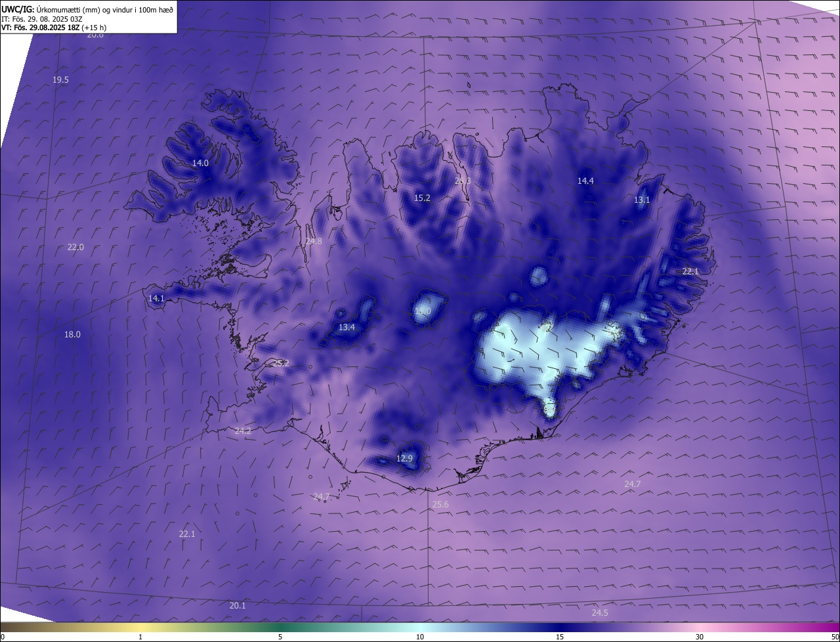Click the precipitation color scale bar
The height and width of the screenshot is (642, 840).
(x=420, y=627)
